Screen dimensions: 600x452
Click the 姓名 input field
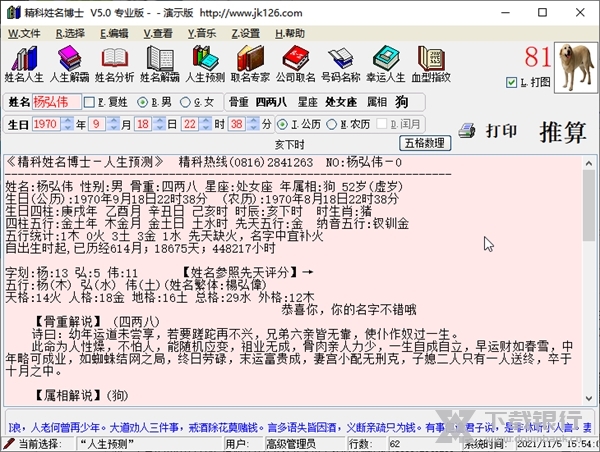[x=56, y=102]
